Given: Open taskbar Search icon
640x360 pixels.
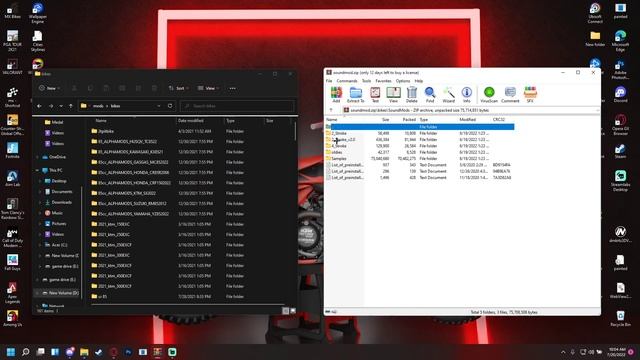Looking at the screenshot, I should [25, 352].
